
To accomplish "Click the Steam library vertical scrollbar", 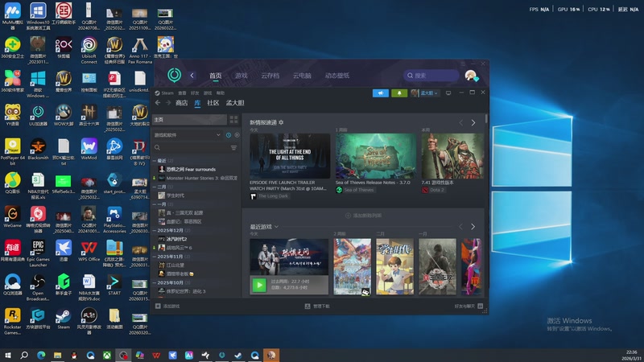I will [486, 119].
